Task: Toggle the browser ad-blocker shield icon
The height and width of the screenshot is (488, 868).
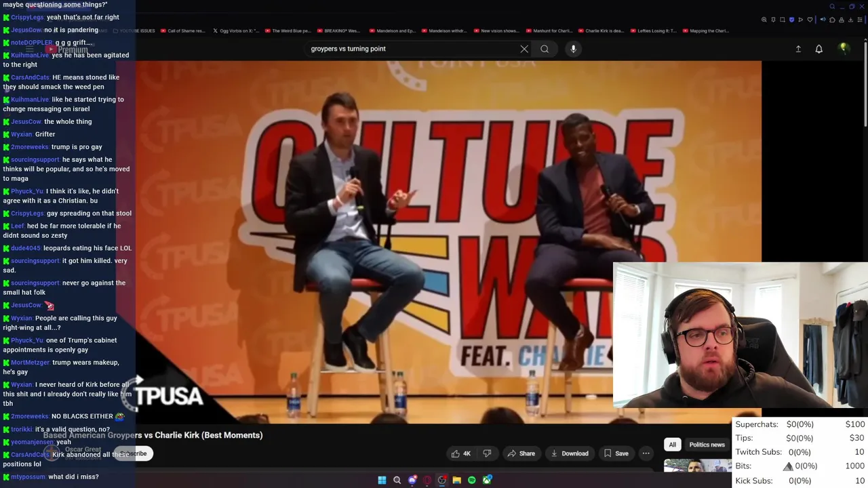Action: 791,20
